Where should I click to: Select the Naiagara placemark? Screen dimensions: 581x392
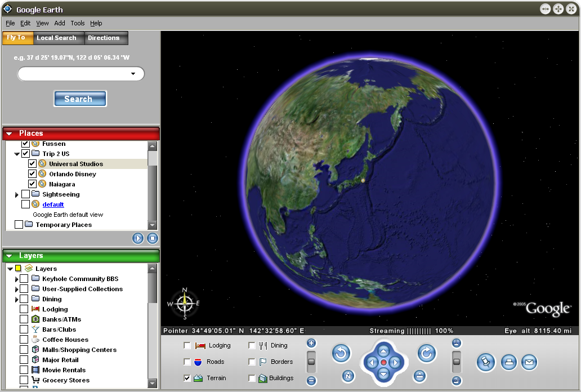point(62,184)
